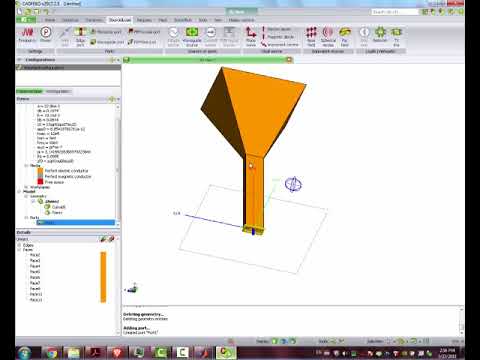Viewport: 480px width, 360px height.
Task: Click the Add load tool
Action: click(364, 36)
